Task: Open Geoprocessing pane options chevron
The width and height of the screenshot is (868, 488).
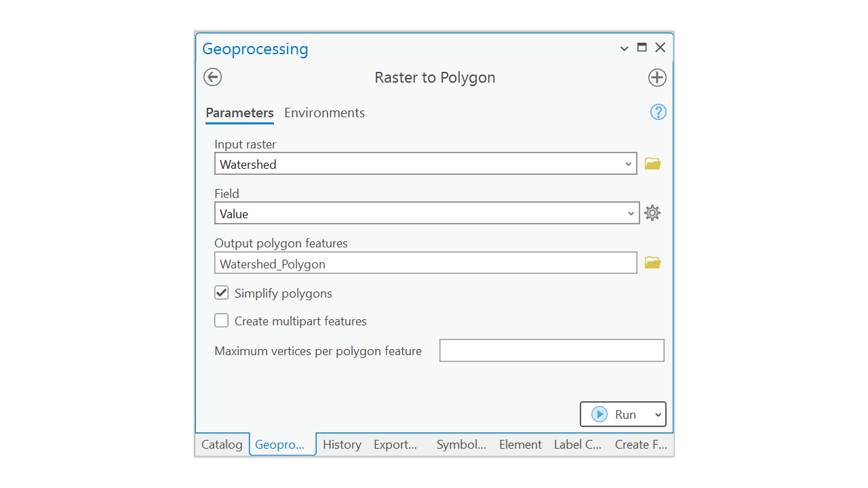Action: (625, 48)
